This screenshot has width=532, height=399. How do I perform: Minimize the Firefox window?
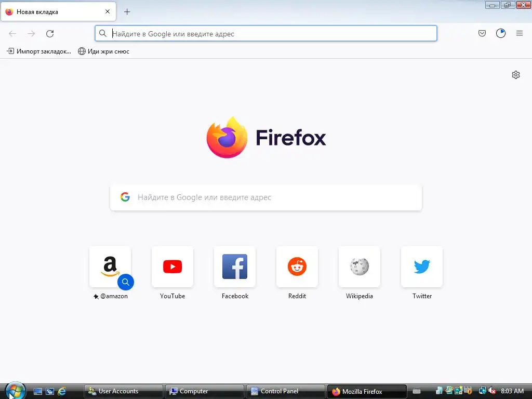[493, 5]
